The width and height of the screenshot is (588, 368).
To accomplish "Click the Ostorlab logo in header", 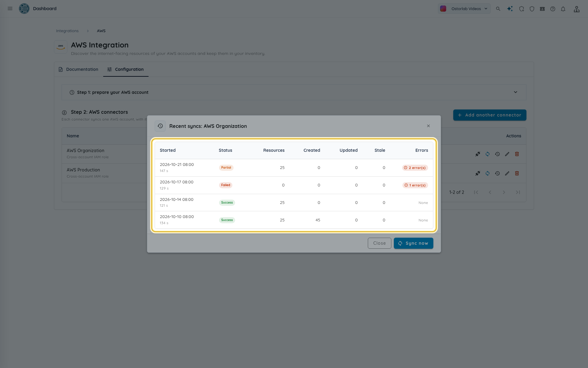I will tap(24, 9).
